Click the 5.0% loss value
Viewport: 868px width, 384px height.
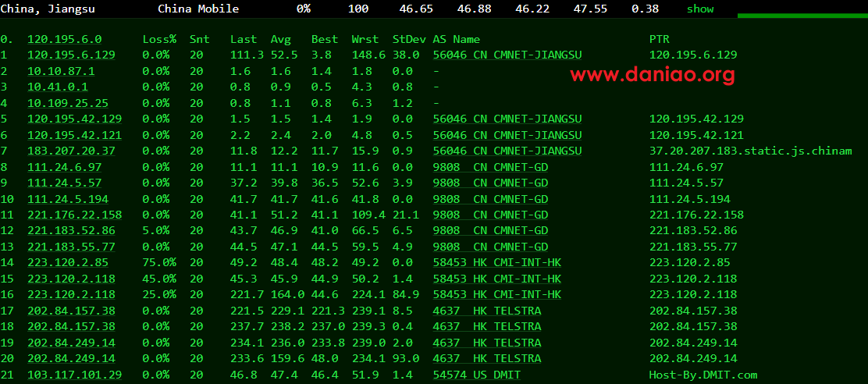click(x=156, y=231)
